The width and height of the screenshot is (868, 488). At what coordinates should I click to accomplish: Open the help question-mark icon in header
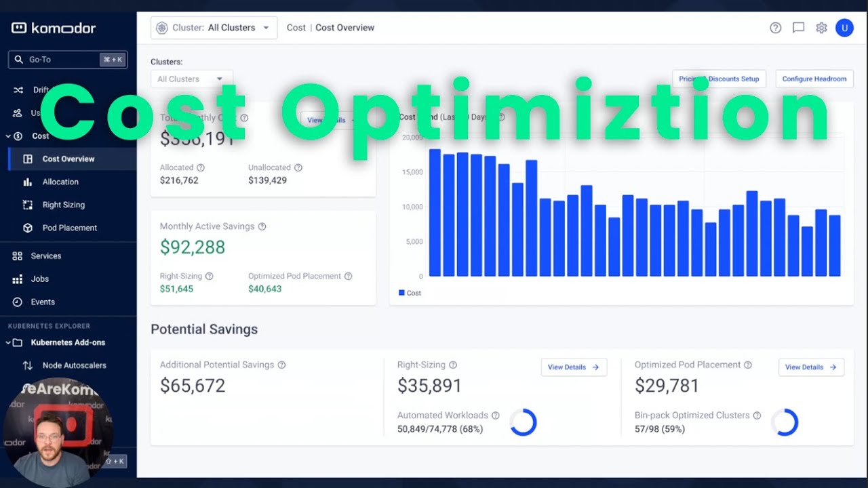pos(776,28)
